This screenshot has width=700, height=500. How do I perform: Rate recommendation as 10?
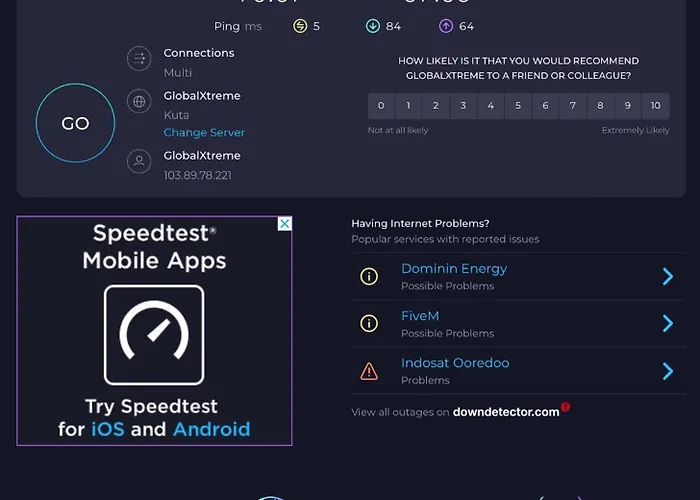(x=655, y=106)
